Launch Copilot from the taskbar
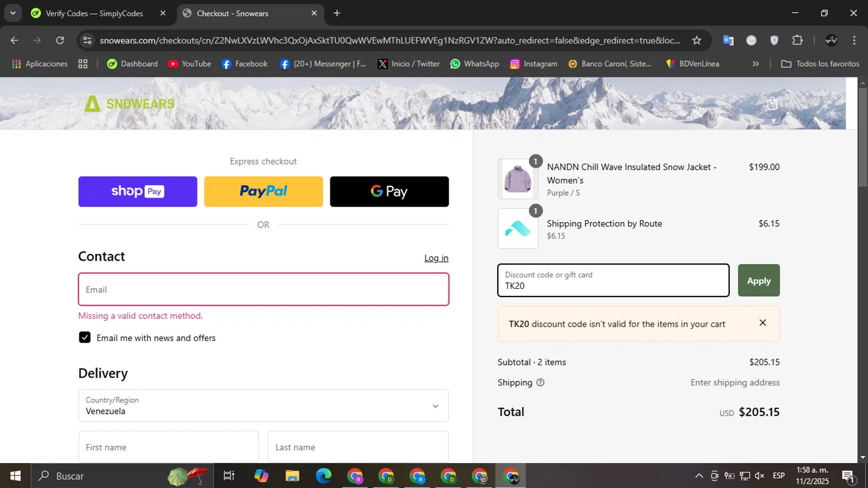This screenshot has width=868, height=488. coord(261,476)
